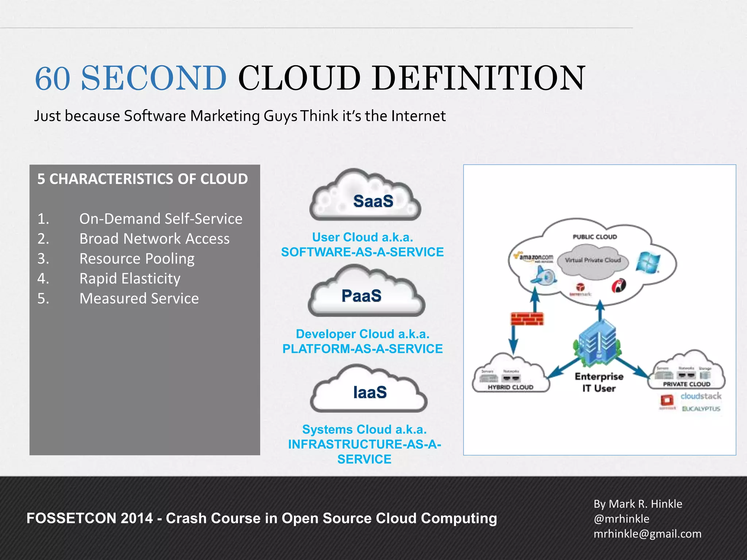Click subtitle 'Just because Software Marketing Guys Think it's the Internet'

(x=240, y=116)
